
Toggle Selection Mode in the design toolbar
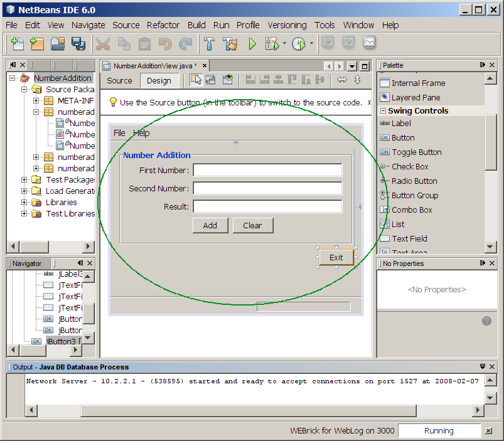click(196, 79)
